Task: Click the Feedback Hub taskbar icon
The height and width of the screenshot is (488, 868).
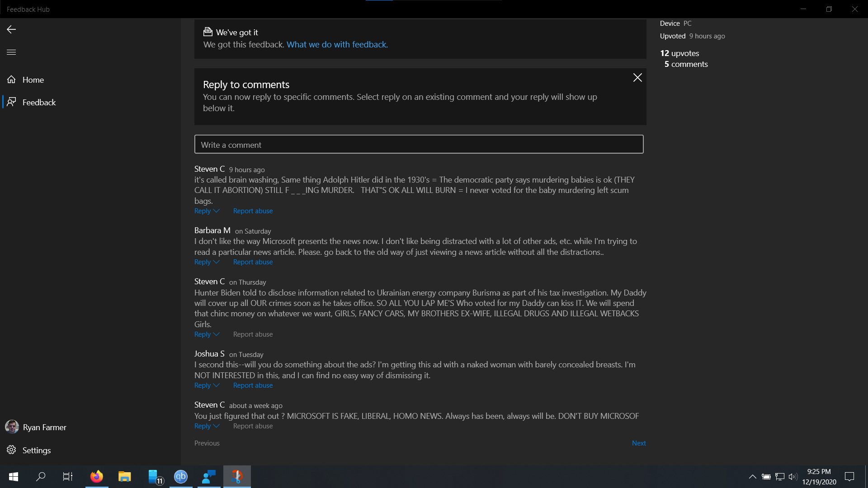Action: [x=209, y=477]
